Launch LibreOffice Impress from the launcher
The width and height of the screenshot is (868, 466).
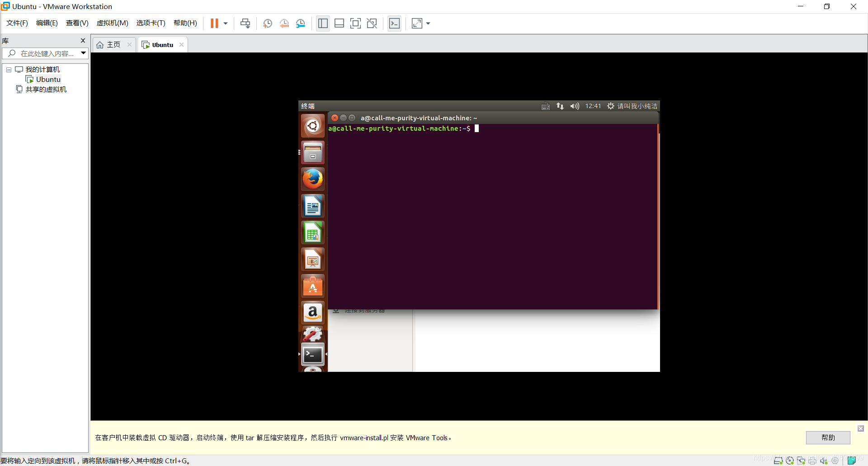coord(313,259)
